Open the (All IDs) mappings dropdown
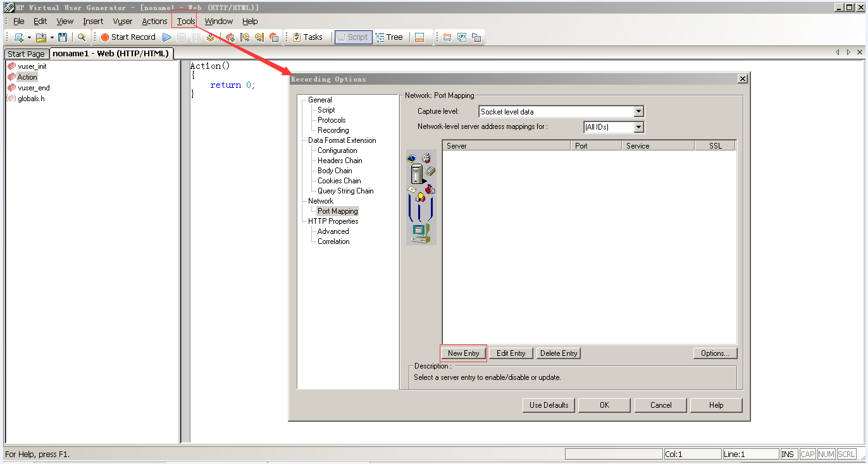 coord(638,127)
